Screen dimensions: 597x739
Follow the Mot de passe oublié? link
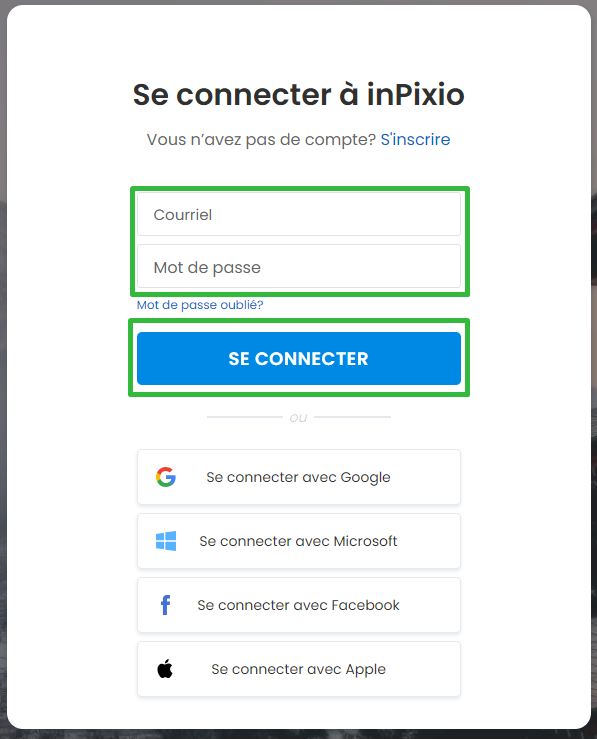200,305
